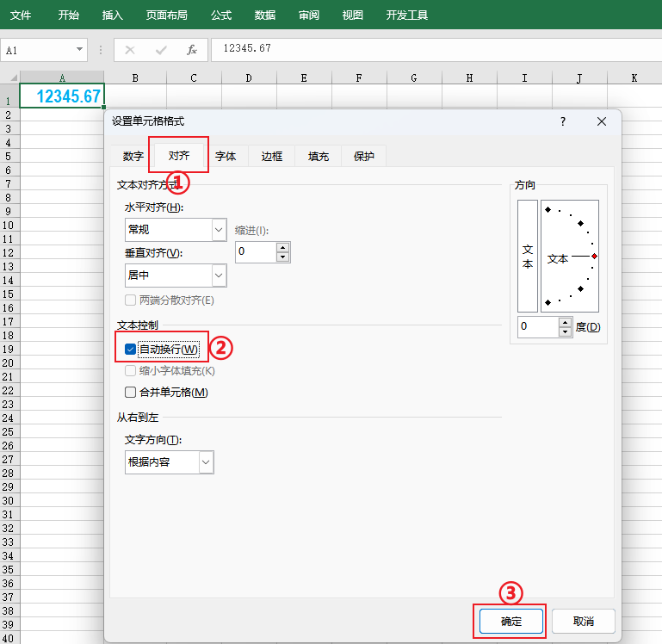Image resolution: width=662 pixels, height=644 pixels.
Task: Open the 公式 ribbon menu
Action: point(221,15)
